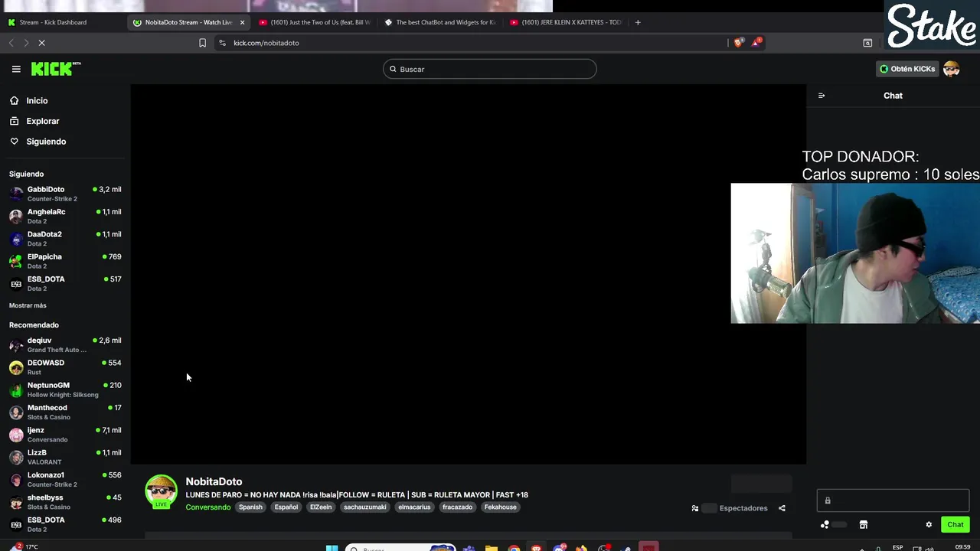Open the channel shop icon
This screenshot has height=551, width=980.
pos(864,524)
